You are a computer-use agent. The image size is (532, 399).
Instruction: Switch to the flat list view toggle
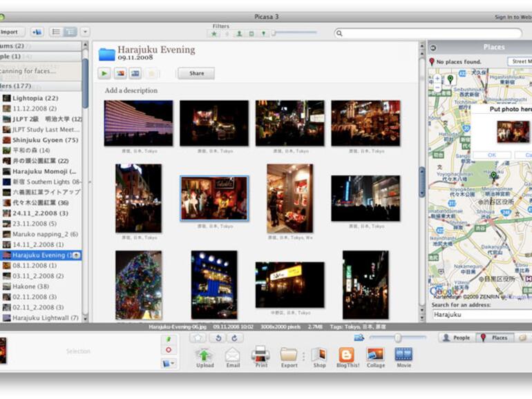pos(56,32)
